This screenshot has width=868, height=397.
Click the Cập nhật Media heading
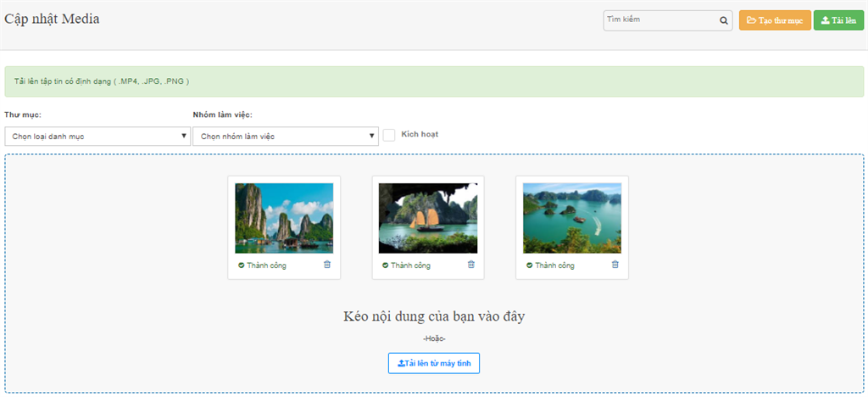tap(52, 19)
